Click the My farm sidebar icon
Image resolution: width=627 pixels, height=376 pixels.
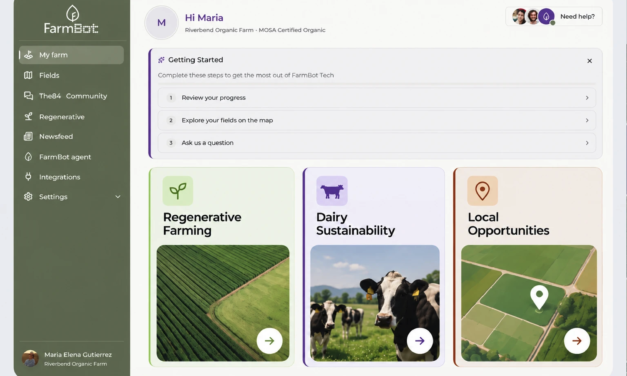[x=28, y=55]
